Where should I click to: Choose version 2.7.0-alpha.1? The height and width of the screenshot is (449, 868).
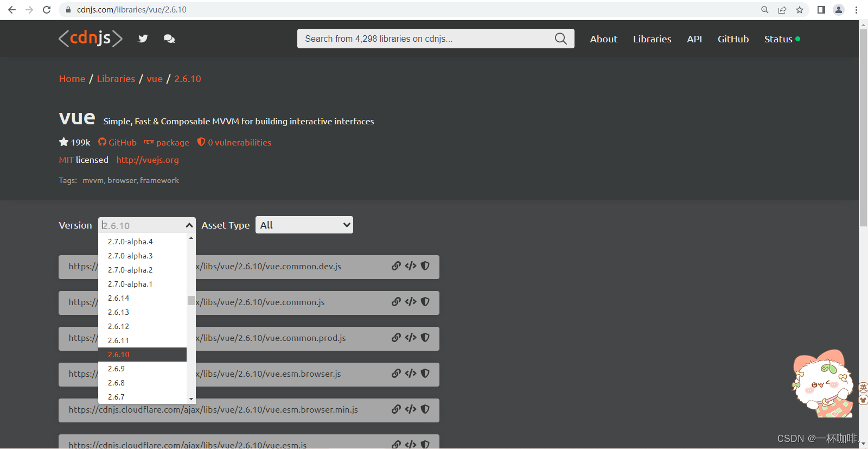(x=143, y=284)
